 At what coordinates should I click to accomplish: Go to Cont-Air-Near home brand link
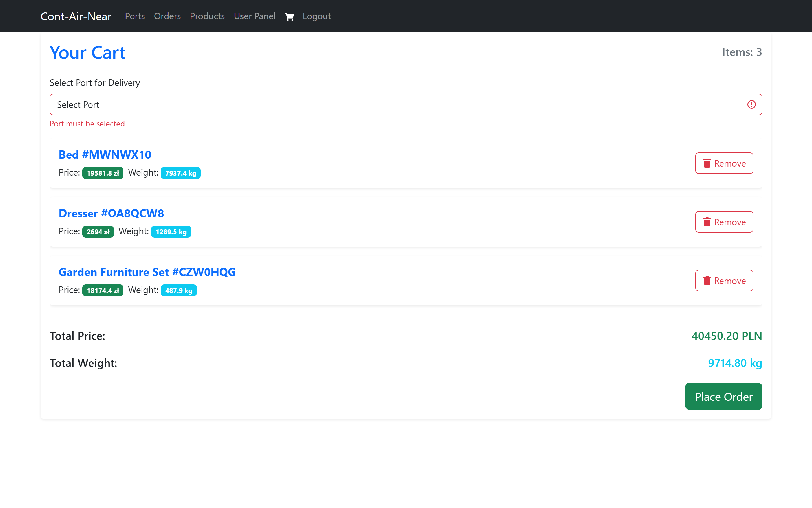coord(76,16)
